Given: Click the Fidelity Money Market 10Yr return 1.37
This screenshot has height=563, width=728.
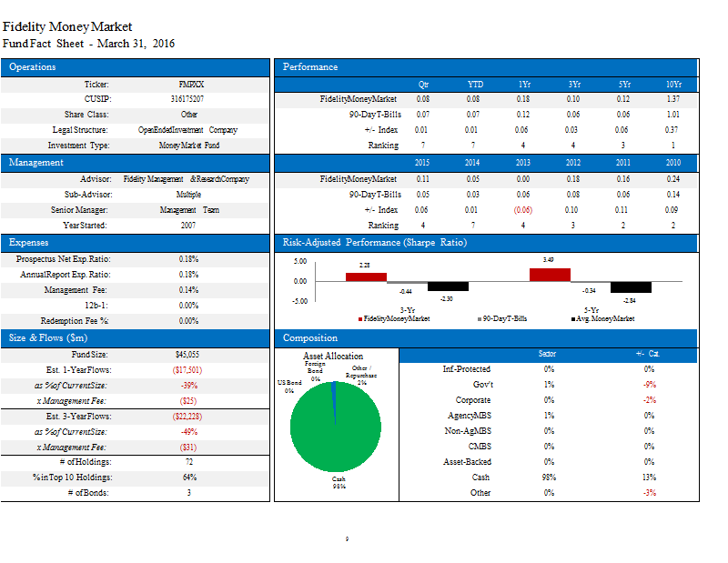Looking at the screenshot, I should [673, 99].
